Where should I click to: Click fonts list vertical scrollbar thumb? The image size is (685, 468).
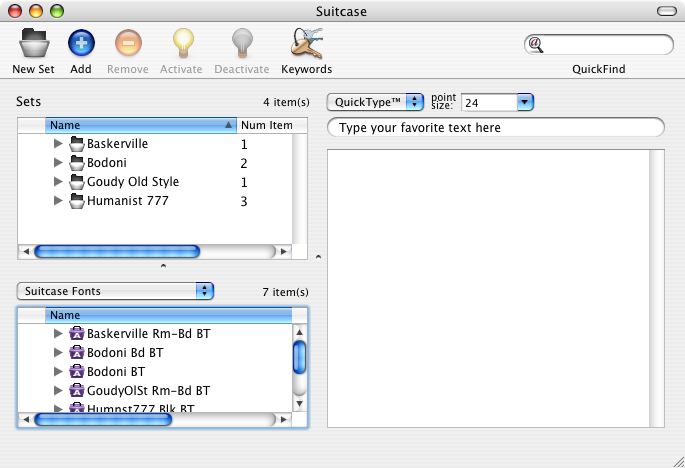(300, 357)
